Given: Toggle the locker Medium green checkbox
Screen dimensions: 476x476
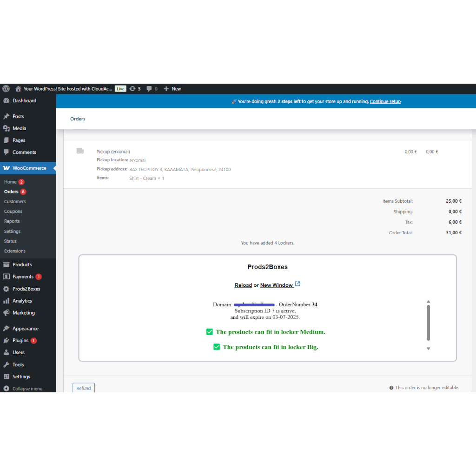Looking at the screenshot, I should [x=210, y=332].
